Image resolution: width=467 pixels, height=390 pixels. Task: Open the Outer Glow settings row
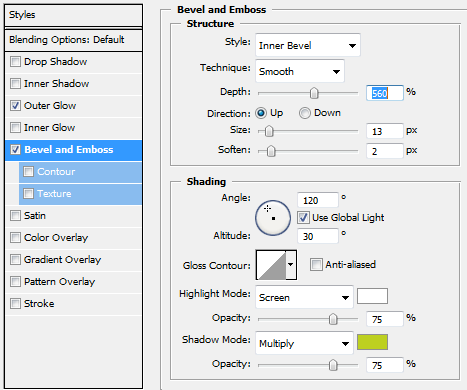pos(74,106)
